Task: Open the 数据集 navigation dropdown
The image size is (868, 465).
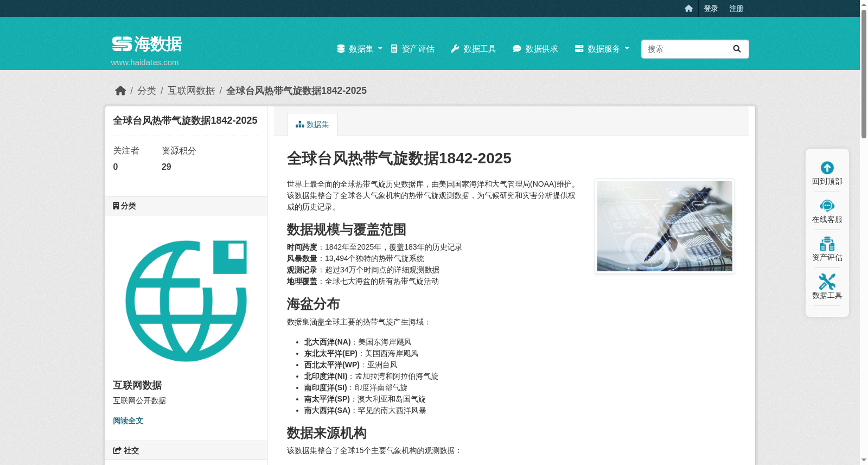Action: (360, 49)
